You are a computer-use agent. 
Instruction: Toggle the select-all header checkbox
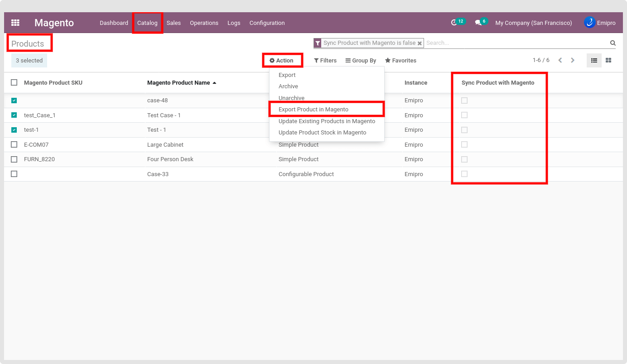tap(14, 82)
